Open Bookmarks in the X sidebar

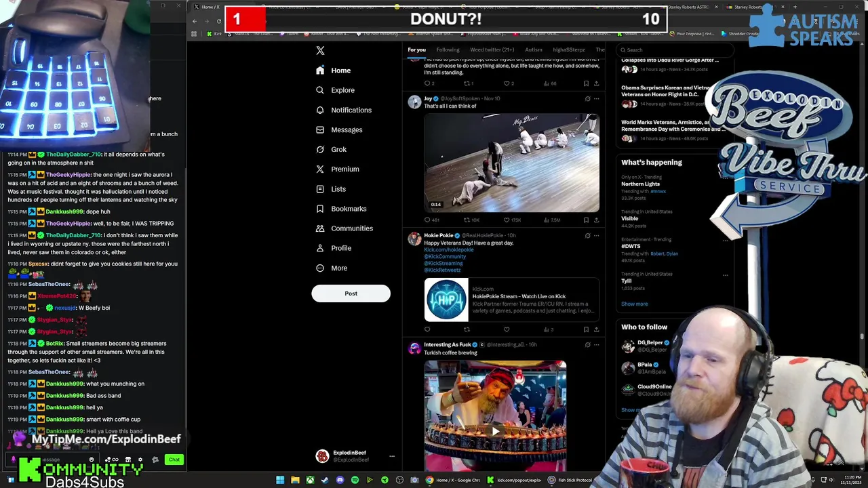click(x=340, y=209)
